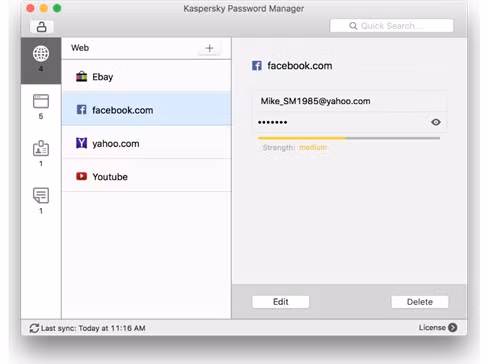Lock the vault with the padlock icon
The width and height of the screenshot is (488, 364).
pyautogui.click(x=41, y=27)
